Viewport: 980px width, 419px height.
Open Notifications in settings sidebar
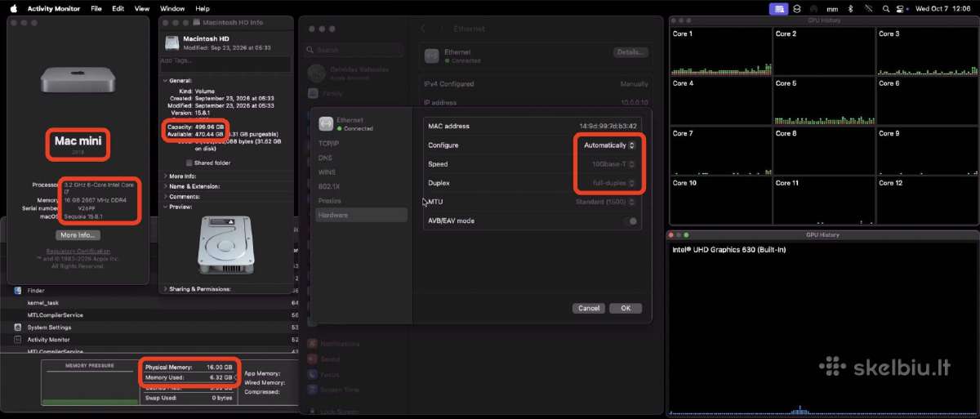click(335, 344)
